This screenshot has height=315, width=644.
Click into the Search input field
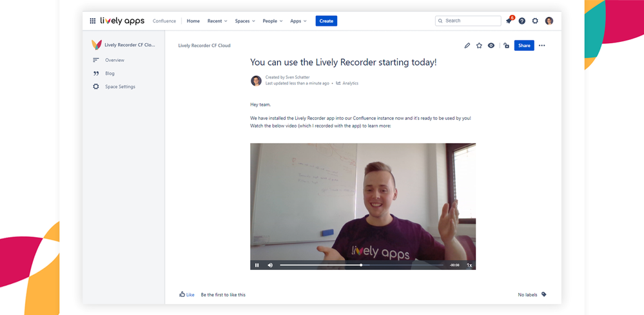pos(468,21)
